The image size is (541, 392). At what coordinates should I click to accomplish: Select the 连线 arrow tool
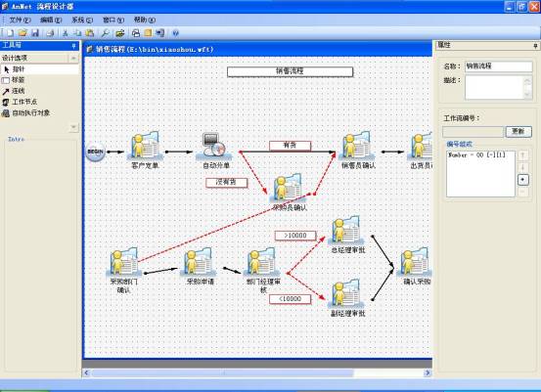[13, 91]
